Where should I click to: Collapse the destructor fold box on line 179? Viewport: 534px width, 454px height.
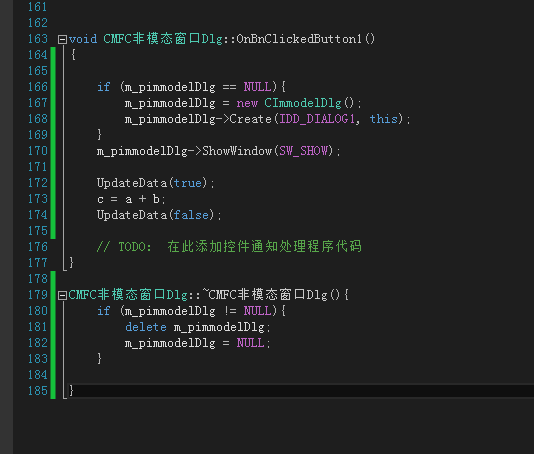[62, 295]
